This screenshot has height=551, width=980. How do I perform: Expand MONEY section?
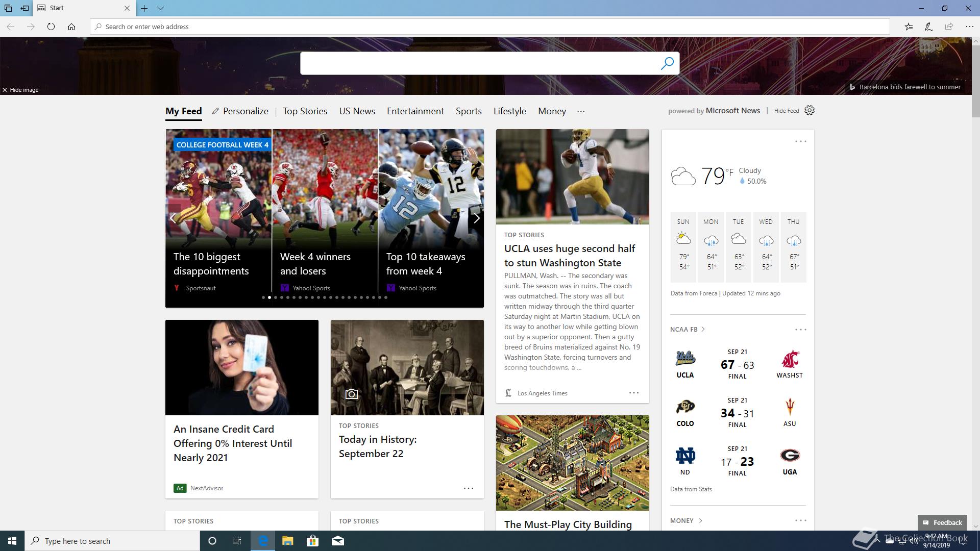tap(687, 521)
